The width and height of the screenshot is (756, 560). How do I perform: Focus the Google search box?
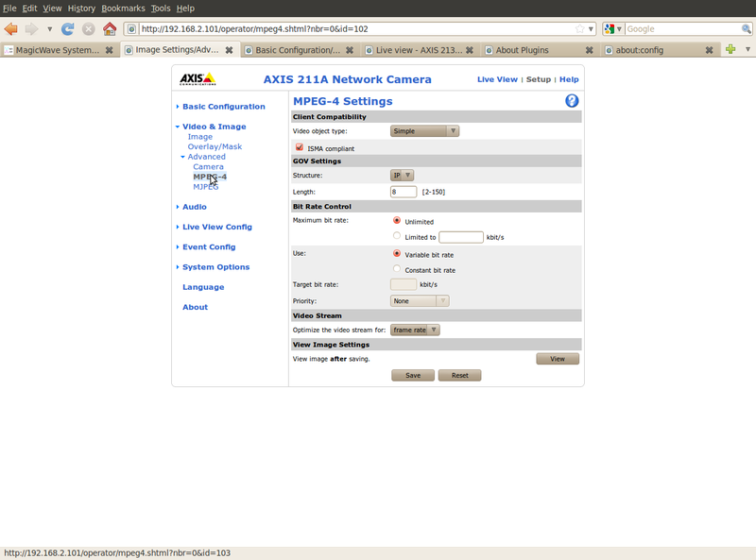tap(682, 29)
